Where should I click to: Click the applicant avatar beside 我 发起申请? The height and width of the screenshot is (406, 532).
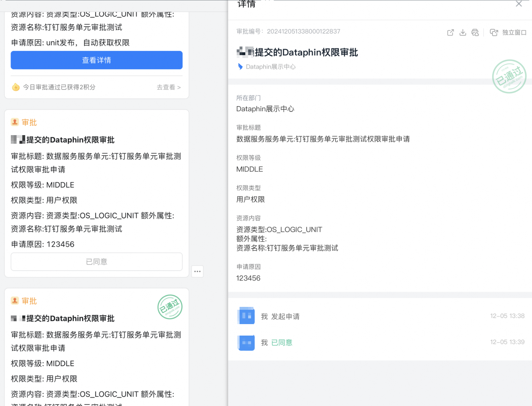pyautogui.click(x=246, y=316)
